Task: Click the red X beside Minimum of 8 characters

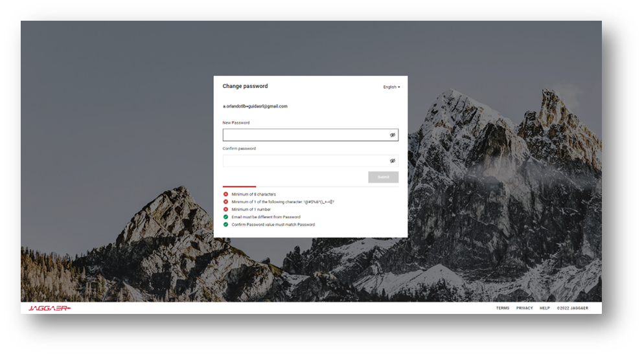Action: click(x=226, y=194)
